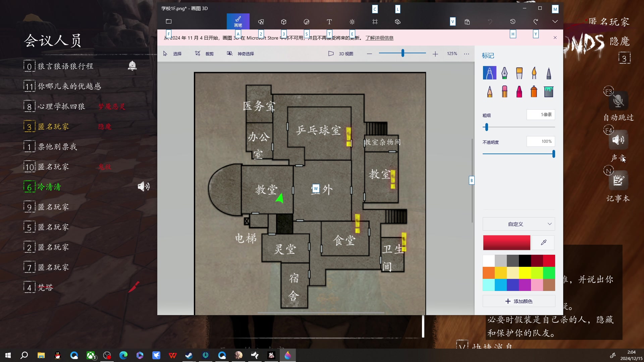Select the 画笔 Brushes tab
The height and width of the screenshot is (362, 644).
[238, 21]
